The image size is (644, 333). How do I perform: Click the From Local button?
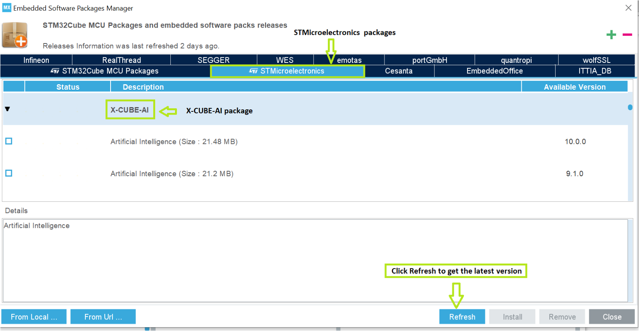coord(34,317)
